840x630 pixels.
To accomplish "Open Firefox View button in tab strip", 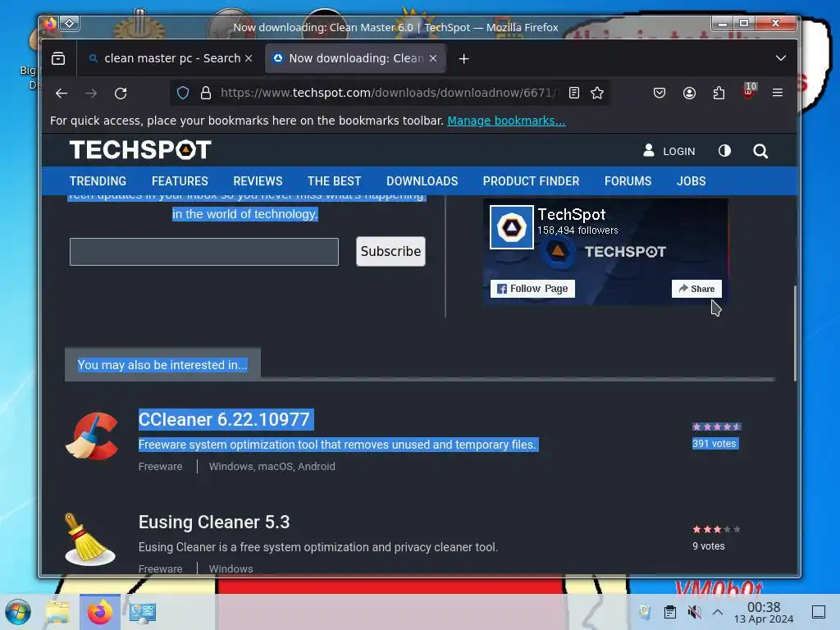I will click(x=58, y=58).
